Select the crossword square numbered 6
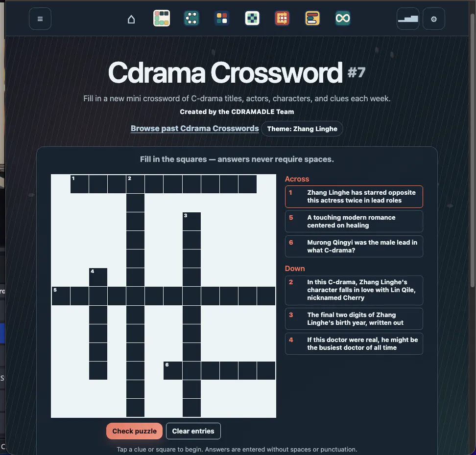The width and height of the screenshot is (476, 455). (173, 370)
